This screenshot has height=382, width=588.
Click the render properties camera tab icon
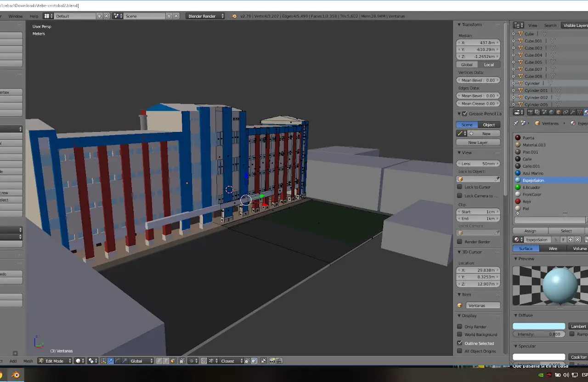coord(531,112)
